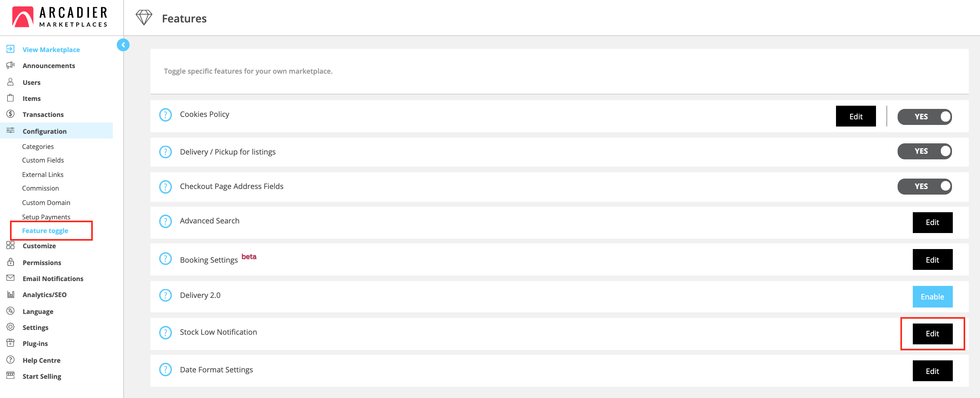Click the question icon next to Advanced Search
Screen dimensions: 980x398
(x=166, y=221)
